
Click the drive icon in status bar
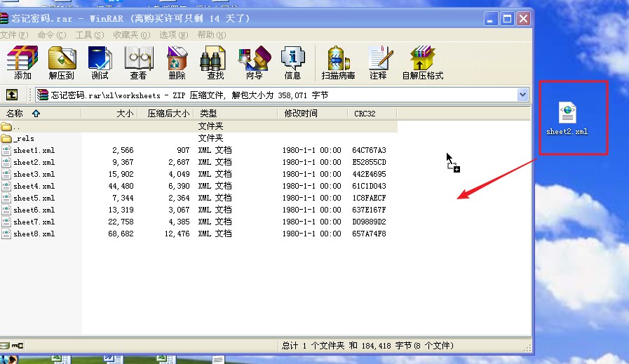click(4, 346)
